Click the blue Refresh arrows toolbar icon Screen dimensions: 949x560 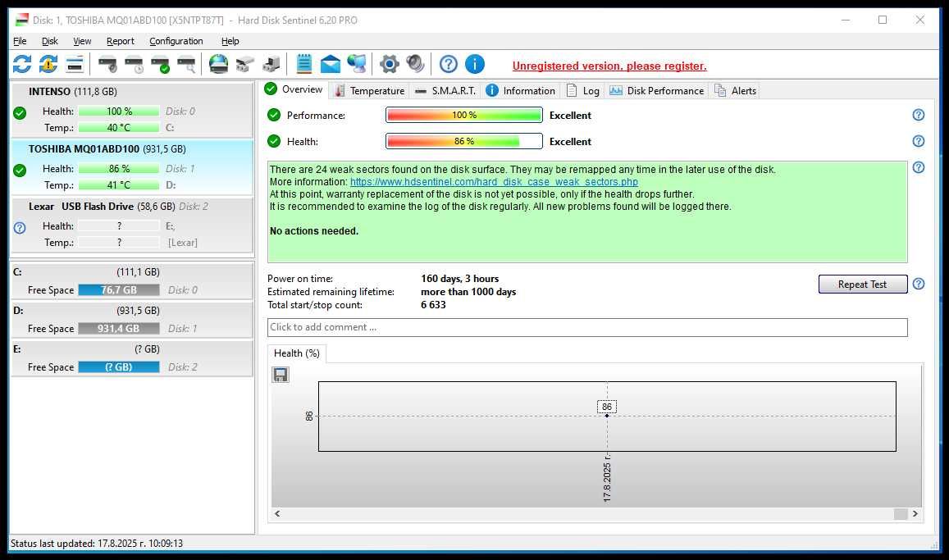point(22,64)
